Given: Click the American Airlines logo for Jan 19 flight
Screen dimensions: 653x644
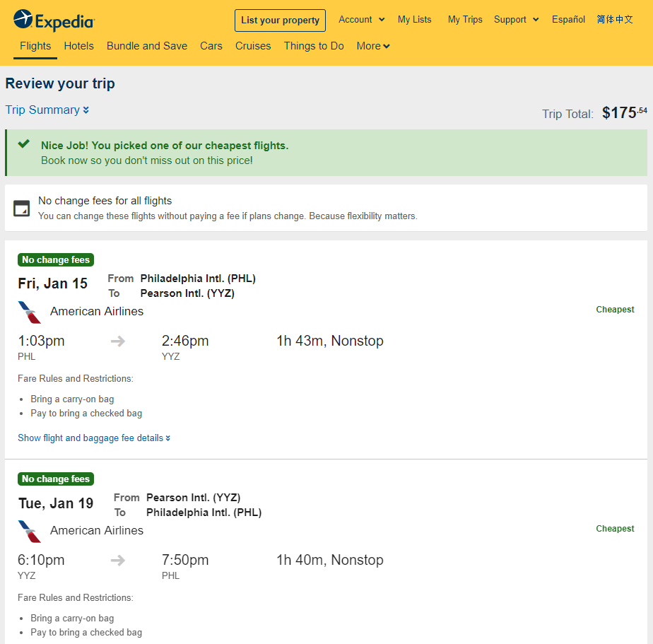Looking at the screenshot, I should [30, 532].
